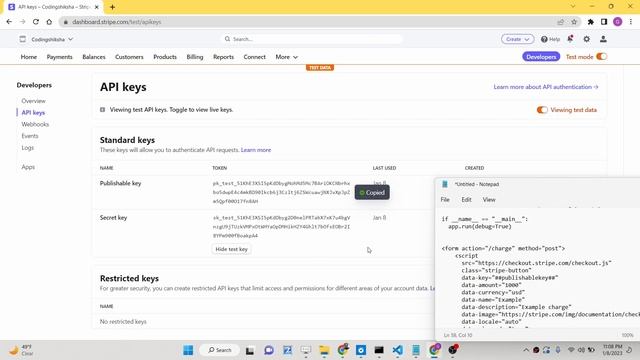Open the terminal app on taskbar
640x360 pixels.
pos(379,350)
